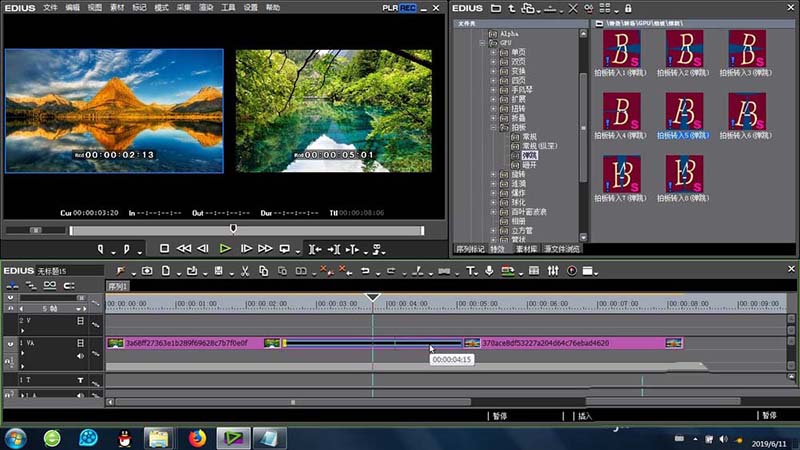Toggle group/link mode icon above track headers

pyautogui.click(x=49, y=285)
